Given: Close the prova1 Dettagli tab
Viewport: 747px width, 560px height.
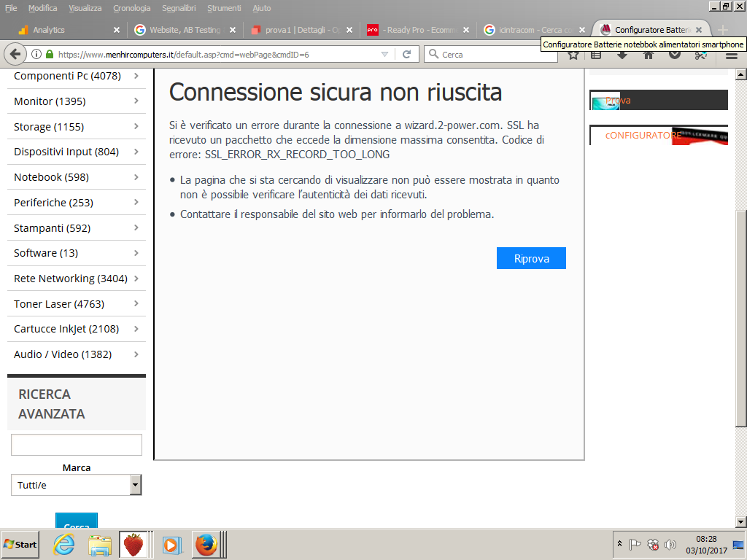Looking at the screenshot, I should pos(349,29).
